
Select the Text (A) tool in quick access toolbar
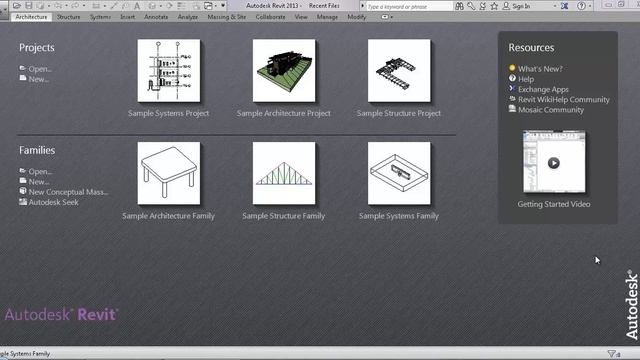[x=137, y=6]
